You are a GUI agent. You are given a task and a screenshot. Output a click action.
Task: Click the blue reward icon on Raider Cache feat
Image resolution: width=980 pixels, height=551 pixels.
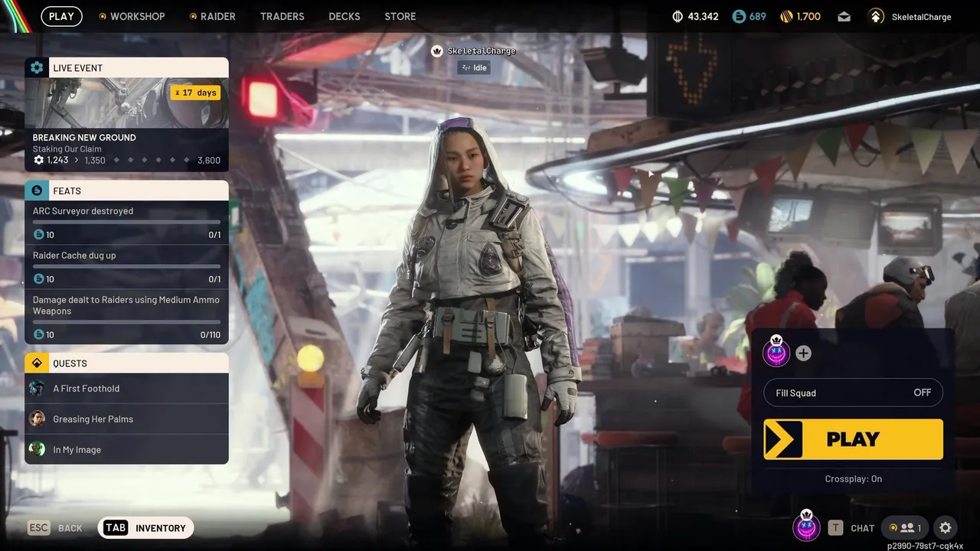coord(38,279)
